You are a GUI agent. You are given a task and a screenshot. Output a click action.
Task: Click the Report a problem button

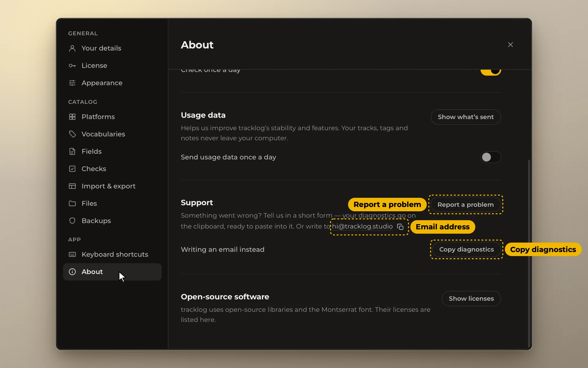(x=466, y=205)
